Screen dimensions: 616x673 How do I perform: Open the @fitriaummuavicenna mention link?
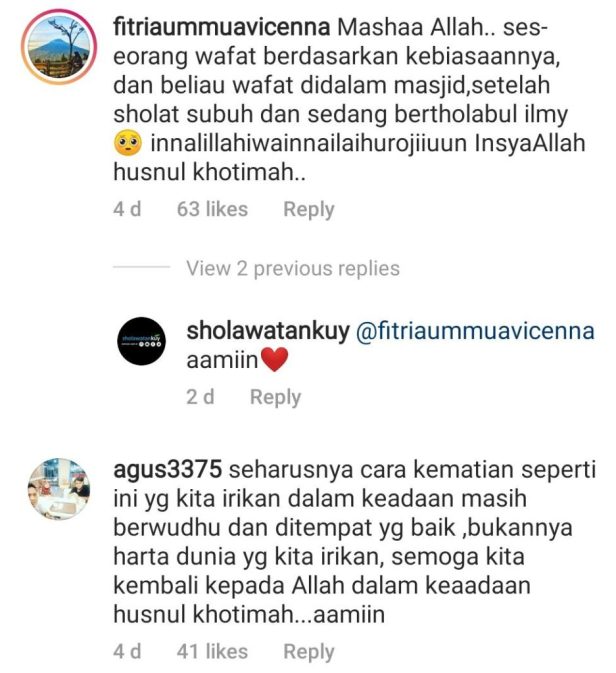pyautogui.click(x=475, y=331)
